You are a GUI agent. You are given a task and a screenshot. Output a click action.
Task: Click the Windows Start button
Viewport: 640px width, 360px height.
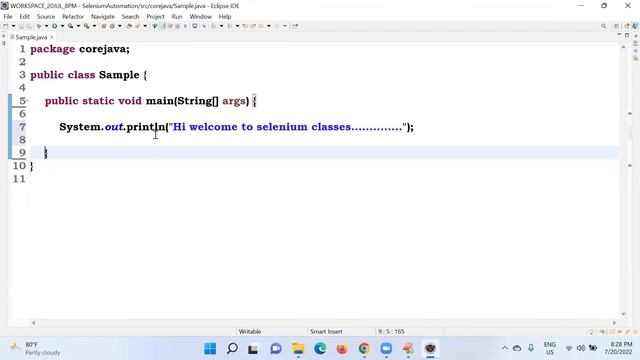pos(210,349)
